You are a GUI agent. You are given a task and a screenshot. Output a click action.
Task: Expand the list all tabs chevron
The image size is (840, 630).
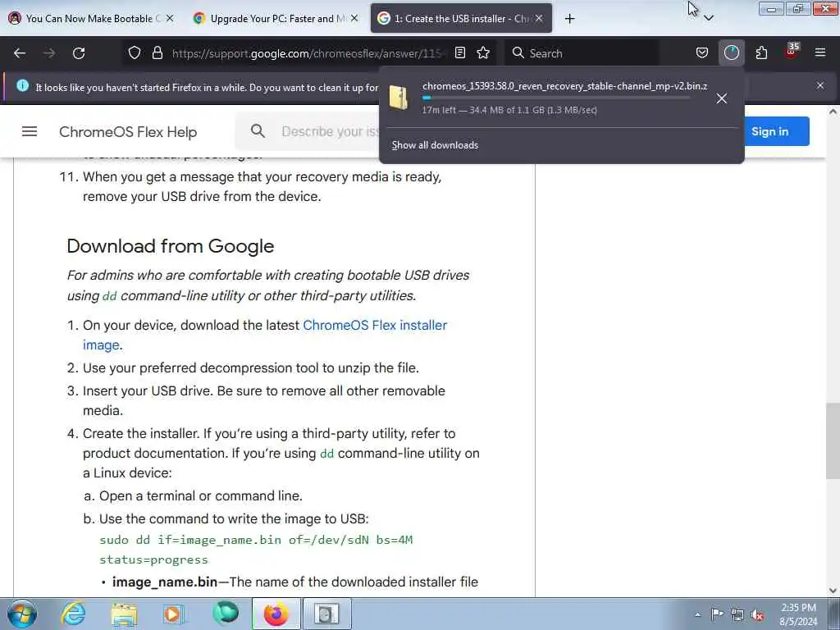[x=709, y=18]
